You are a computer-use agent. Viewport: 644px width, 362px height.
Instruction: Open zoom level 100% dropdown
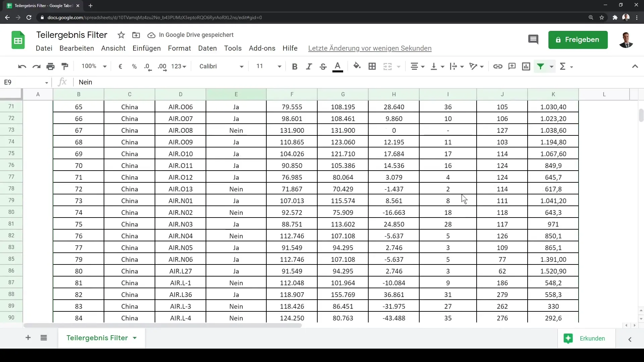coord(94,66)
